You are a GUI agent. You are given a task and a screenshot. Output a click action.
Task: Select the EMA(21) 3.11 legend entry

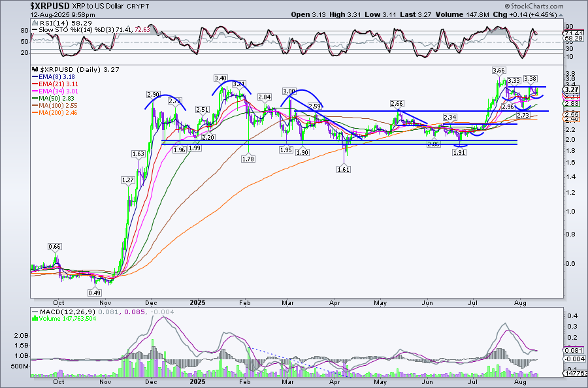coord(55,84)
